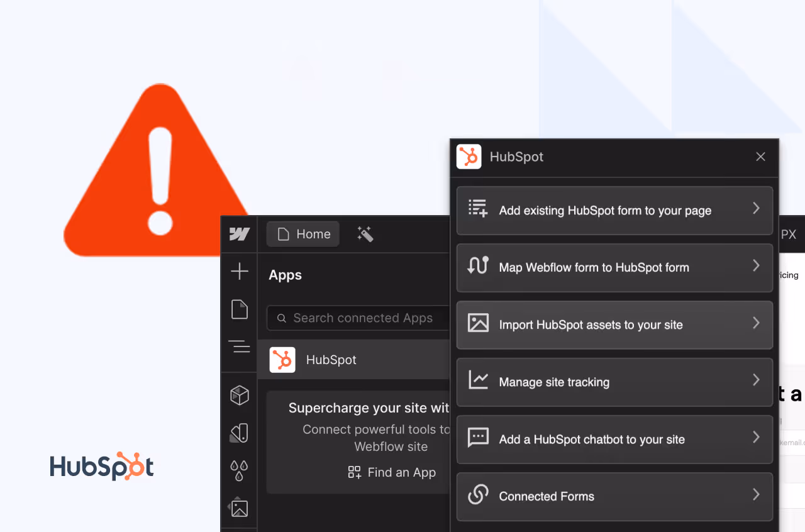
Task: Click the Webflow logo
Action: 239,234
